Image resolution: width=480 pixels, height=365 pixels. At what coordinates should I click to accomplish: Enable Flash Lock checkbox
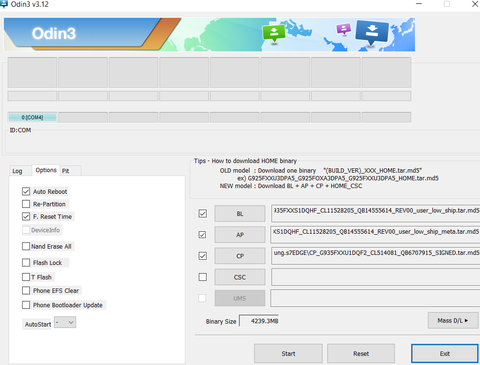click(26, 263)
